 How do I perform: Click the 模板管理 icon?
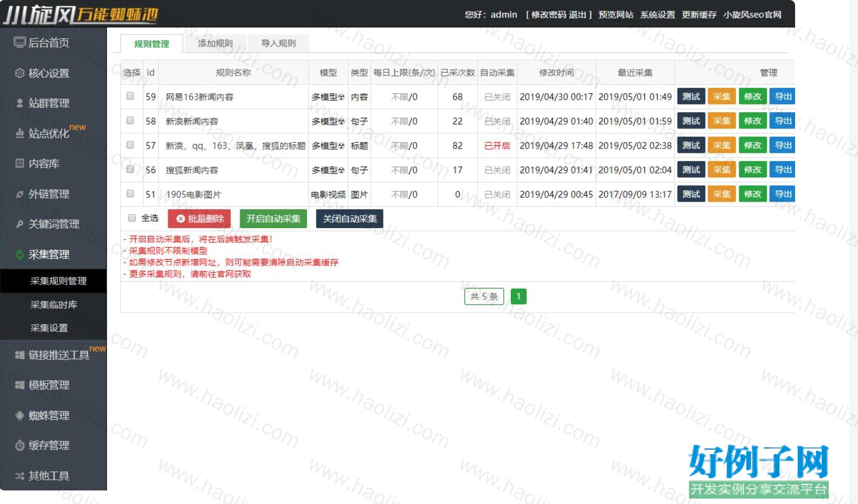(x=20, y=385)
